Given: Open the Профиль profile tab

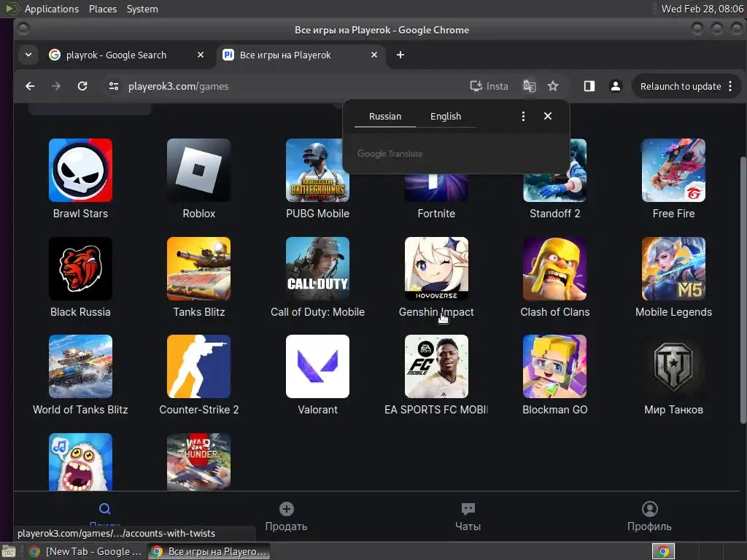Looking at the screenshot, I should coord(649,517).
